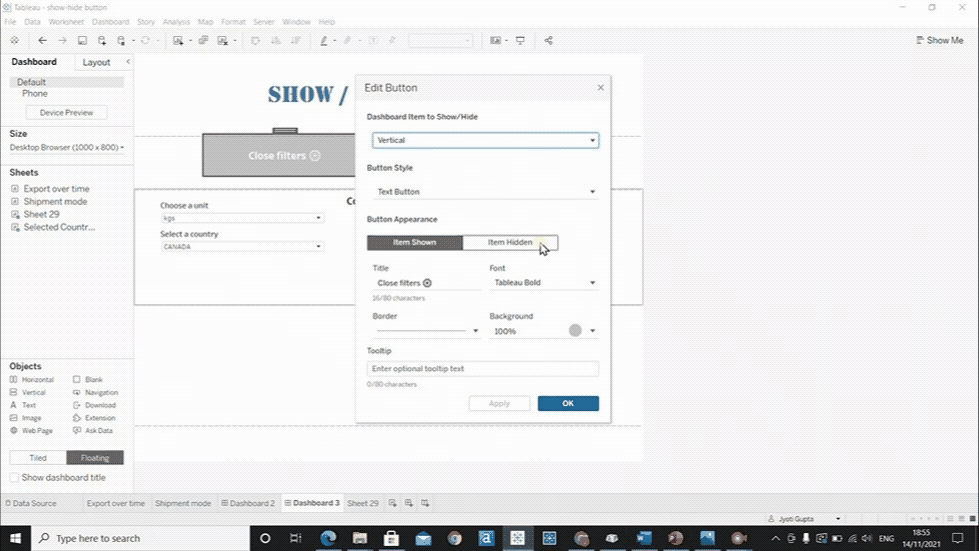Click the Share icon in toolbar
The image size is (979, 551).
coord(548,41)
